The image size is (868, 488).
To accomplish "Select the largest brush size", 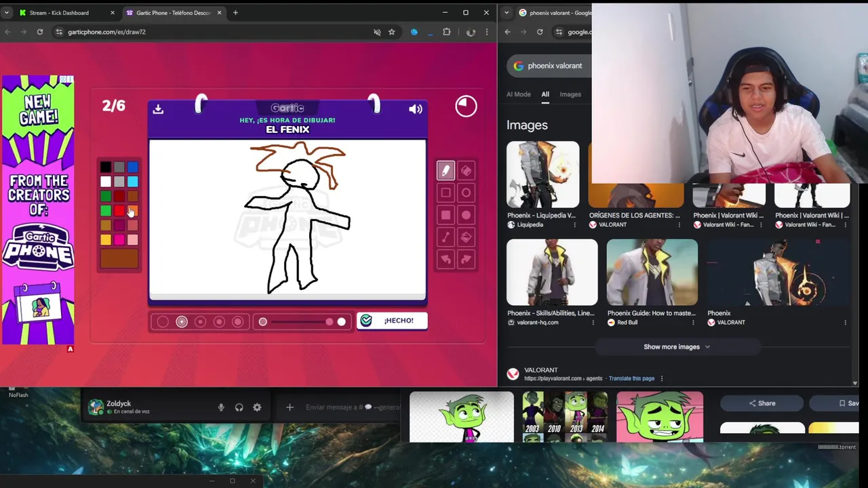I will 237,322.
